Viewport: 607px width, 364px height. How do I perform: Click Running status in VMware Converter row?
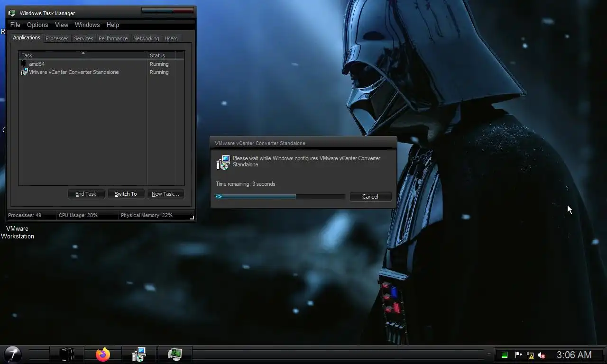[x=159, y=72]
